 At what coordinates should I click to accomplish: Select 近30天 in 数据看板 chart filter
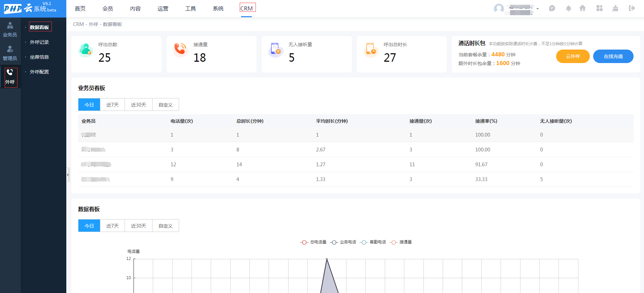point(139,226)
